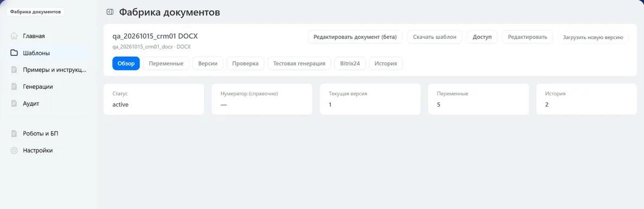Click the Скачать шаблон button
The image size is (644, 209).
(x=435, y=37)
